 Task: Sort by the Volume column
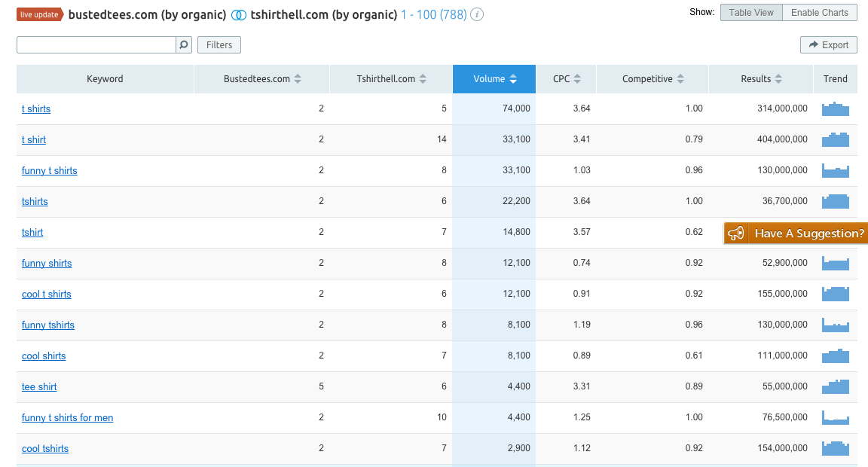[494, 79]
